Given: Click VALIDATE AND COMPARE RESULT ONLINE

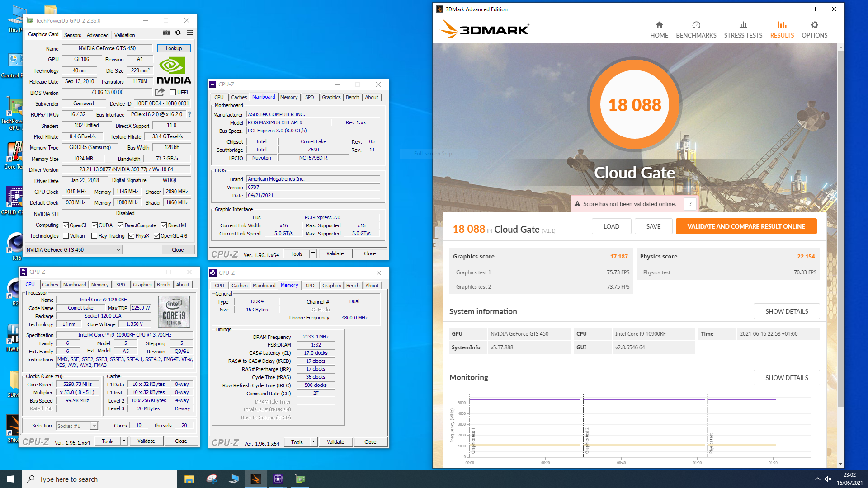Looking at the screenshot, I should click(746, 226).
